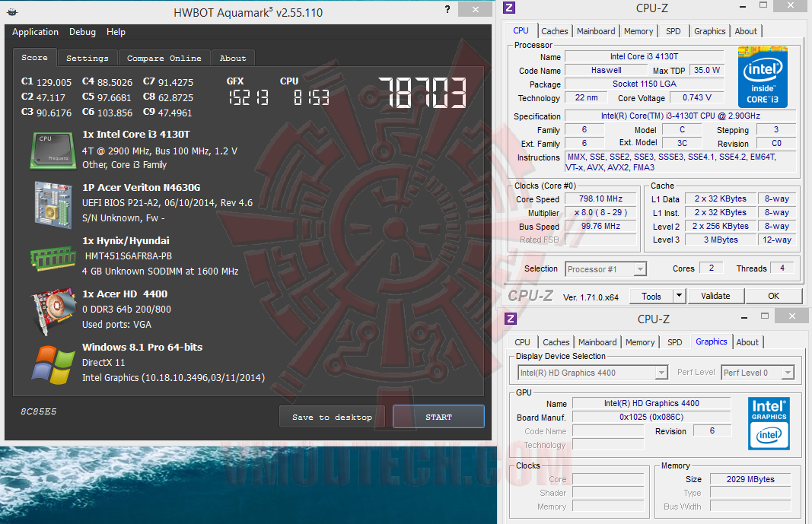Select the Caches tab in lower CPU-Z window
Image resolution: width=812 pixels, height=524 pixels.
[x=556, y=342]
